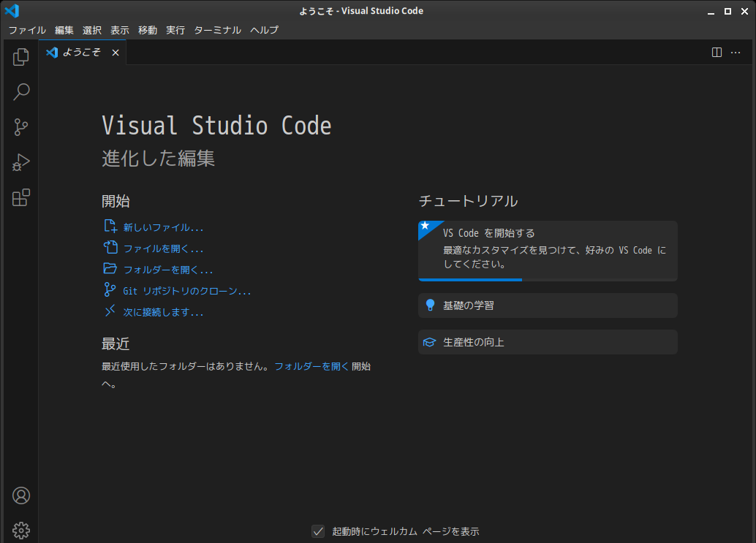The image size is (756, 543).
Task: Click the 次に接続します... link
Action: tap(163, 312)
